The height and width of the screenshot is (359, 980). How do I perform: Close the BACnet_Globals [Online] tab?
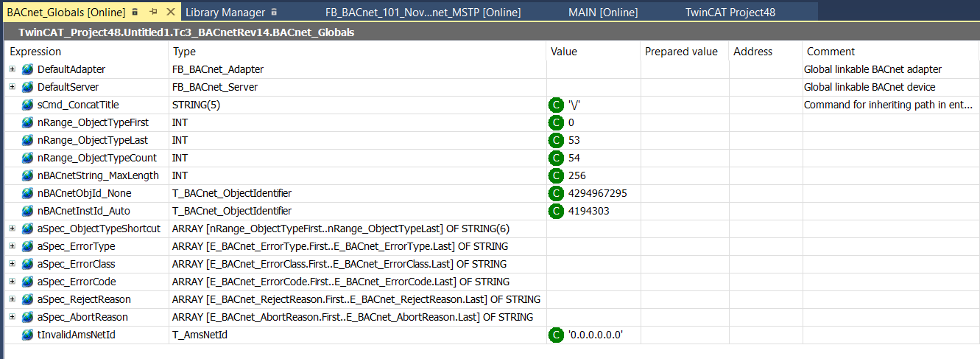pos(170,13)
